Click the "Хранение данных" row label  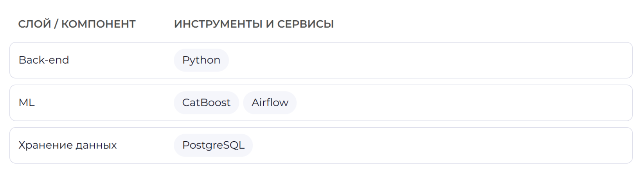tap(68, 145)
